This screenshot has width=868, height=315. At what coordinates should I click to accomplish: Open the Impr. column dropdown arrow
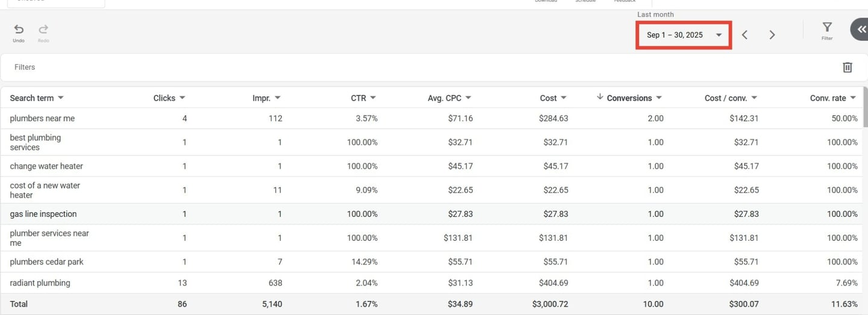[x=277, y=98]
